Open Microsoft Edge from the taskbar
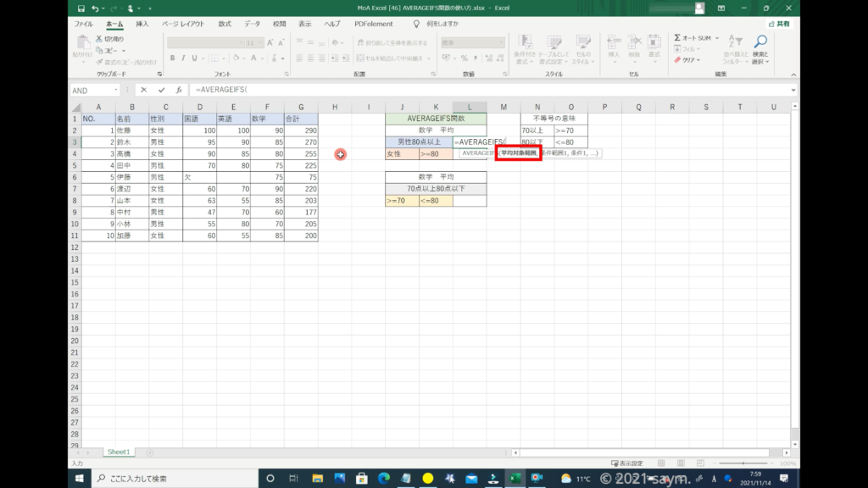 tap(382, 479)
